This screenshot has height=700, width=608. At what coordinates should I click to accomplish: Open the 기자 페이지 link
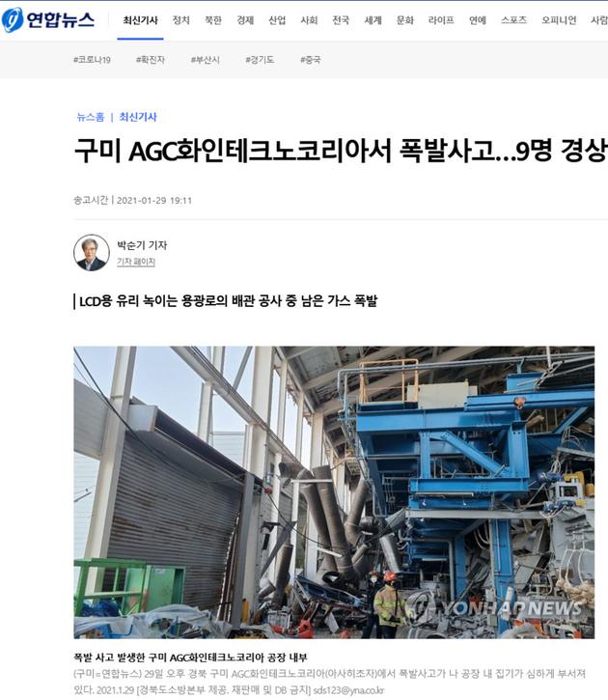tap(136, 262)
